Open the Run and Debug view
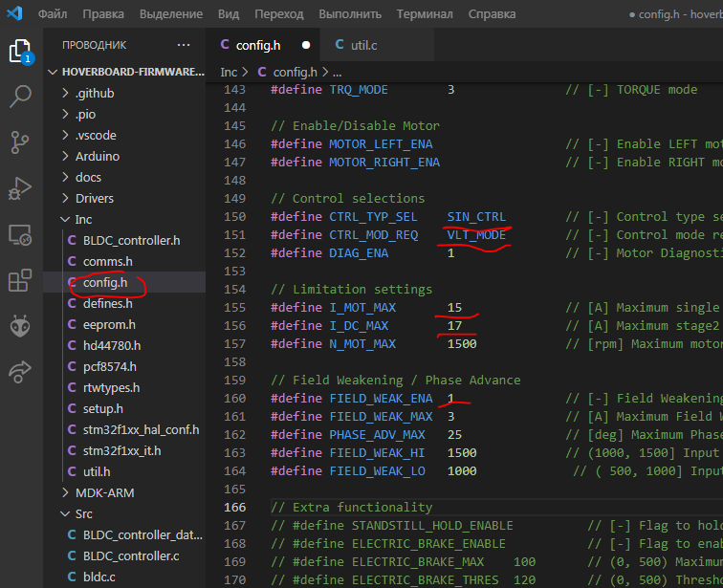The height and width of the screenshot is (588, 723). click(20, 187)
